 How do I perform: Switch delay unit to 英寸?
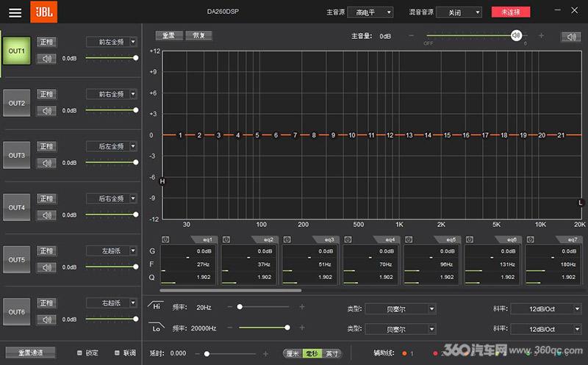tap(332, 353)
